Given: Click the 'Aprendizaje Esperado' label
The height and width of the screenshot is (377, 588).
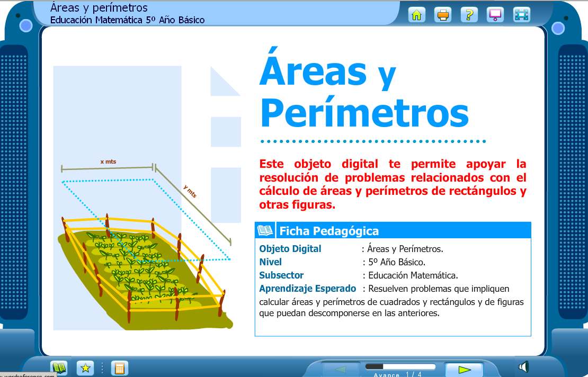Looking at the screenshot, I should (x=307, y=289).
